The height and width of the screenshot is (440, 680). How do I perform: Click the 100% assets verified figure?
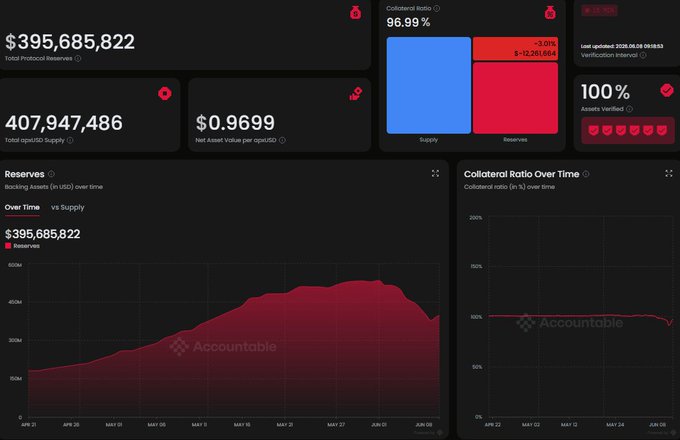(x=605, y=92)
